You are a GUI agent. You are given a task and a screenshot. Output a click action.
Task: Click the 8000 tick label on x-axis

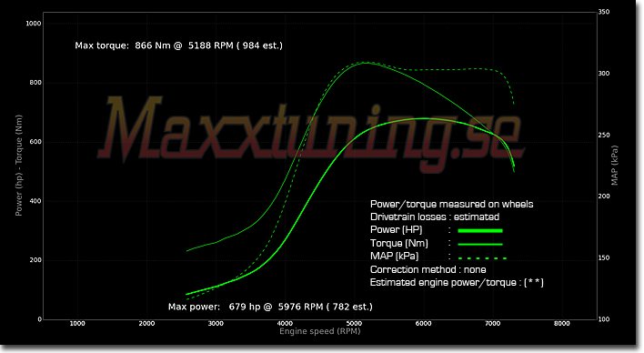[562, 323]
